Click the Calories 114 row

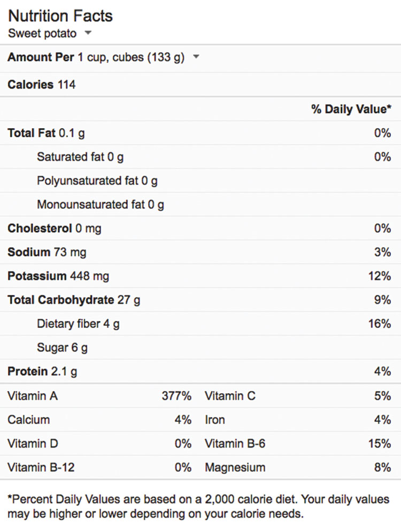[x=42, y=84]
